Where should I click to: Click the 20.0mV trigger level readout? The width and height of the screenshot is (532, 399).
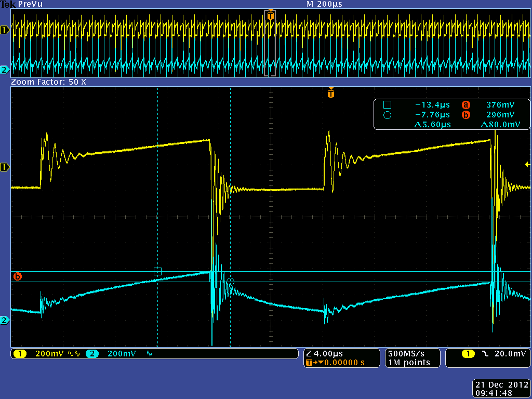tap(510, 353)
